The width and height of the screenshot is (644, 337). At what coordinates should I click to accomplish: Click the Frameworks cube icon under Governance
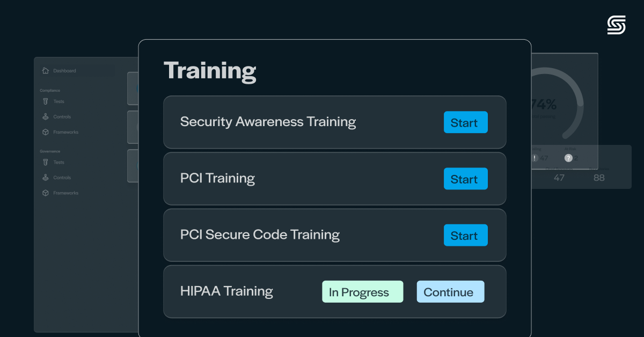(x=45, y=193)
